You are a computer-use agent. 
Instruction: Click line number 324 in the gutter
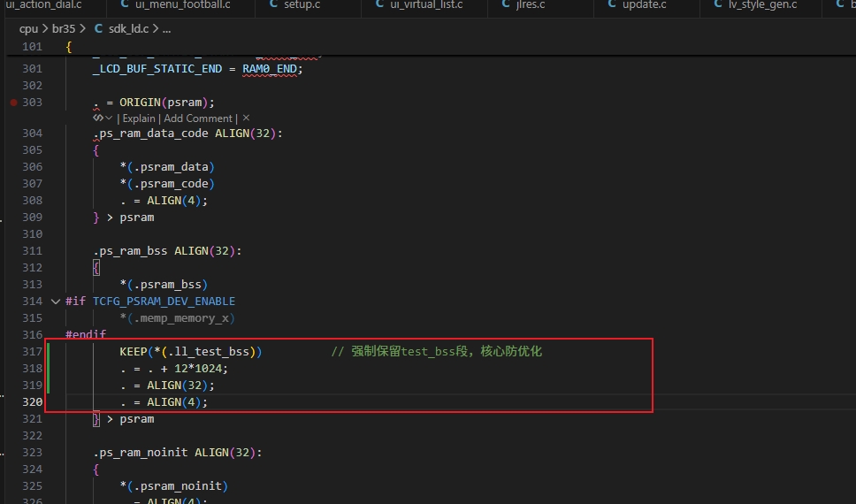coord(32,469)
